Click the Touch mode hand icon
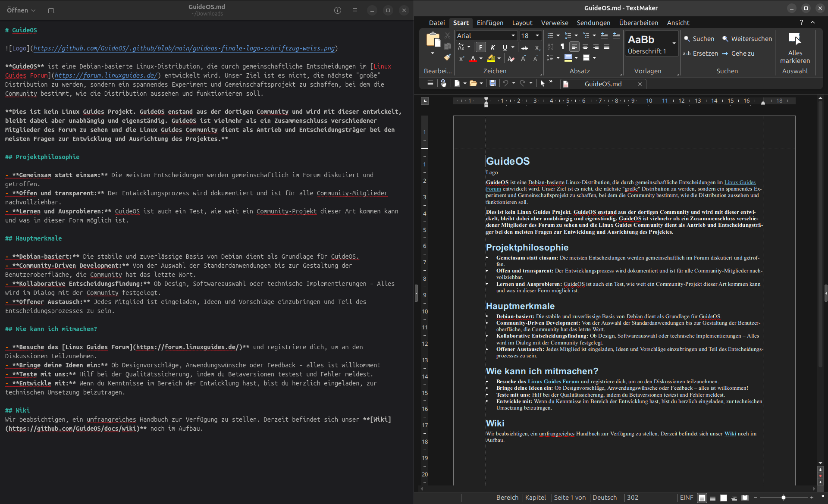The width and height of the screenshot is (828, 504). click(x=443, y=83)
